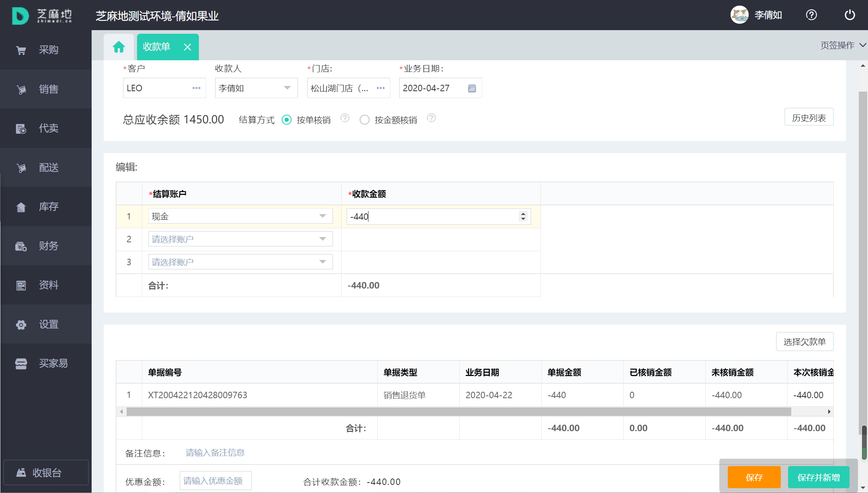Open the 页签操作 tab menu

(x=842, y=45)
